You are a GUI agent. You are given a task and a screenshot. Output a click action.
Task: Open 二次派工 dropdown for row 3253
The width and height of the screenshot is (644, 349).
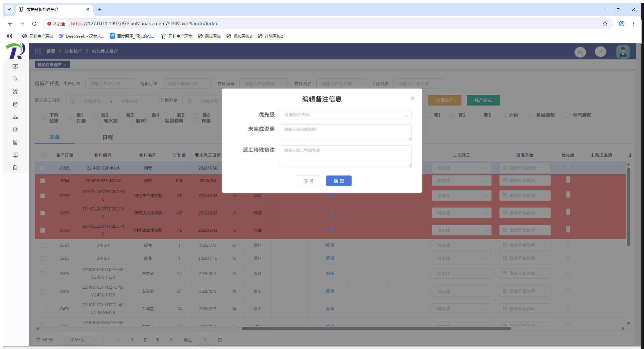click(x=462, y=258)
